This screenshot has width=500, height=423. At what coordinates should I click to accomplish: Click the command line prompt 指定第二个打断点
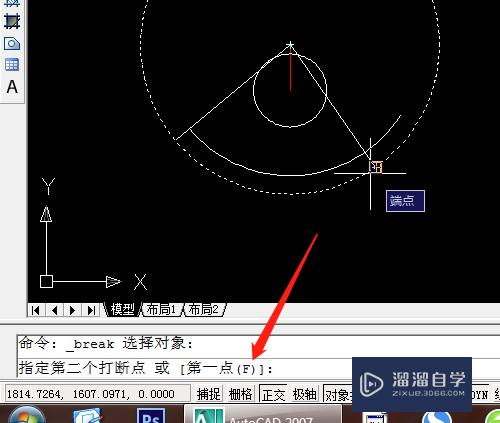(82, 368)
